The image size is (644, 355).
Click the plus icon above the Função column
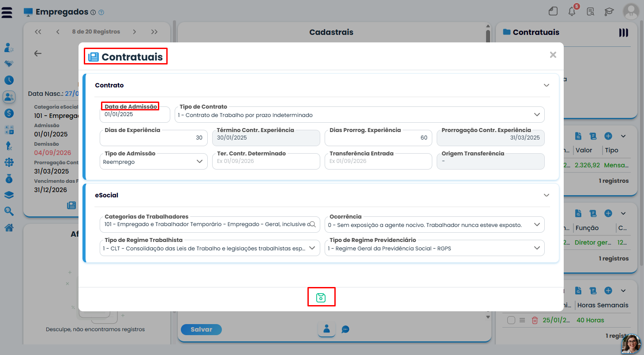(608, 213)
